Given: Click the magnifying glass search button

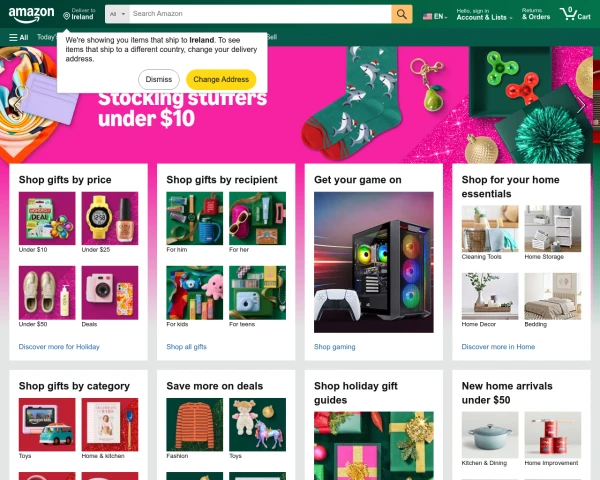Looking at the screenshot, I should click(401, 14).
